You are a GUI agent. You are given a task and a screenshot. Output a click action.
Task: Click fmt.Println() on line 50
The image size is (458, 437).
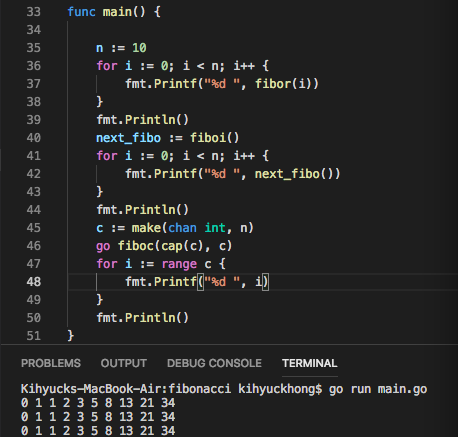[x=143, y=318]
